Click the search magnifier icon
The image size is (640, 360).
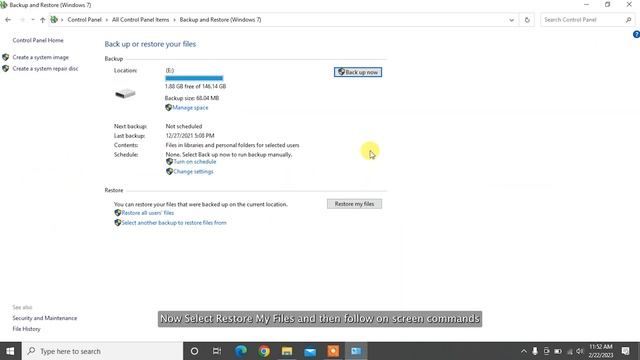(x=628, y=20)
